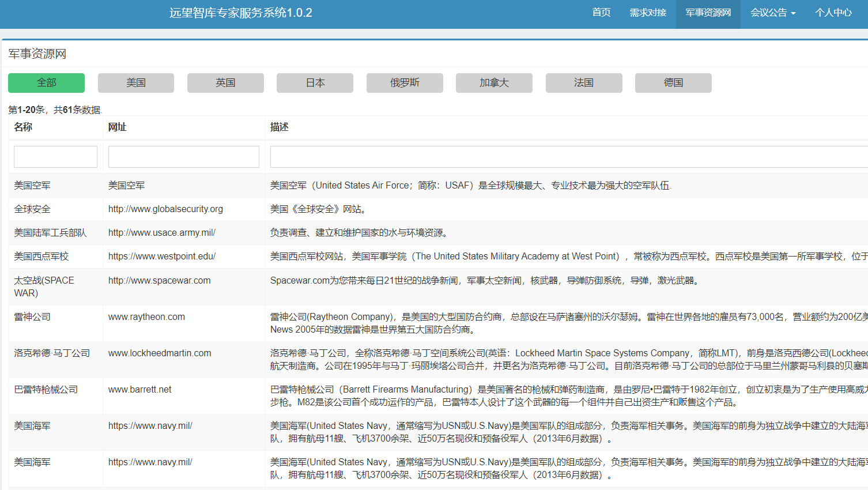868x490 pixels.
Task: Go to 首页 in the navigation bar
Action: pos(601,13)
